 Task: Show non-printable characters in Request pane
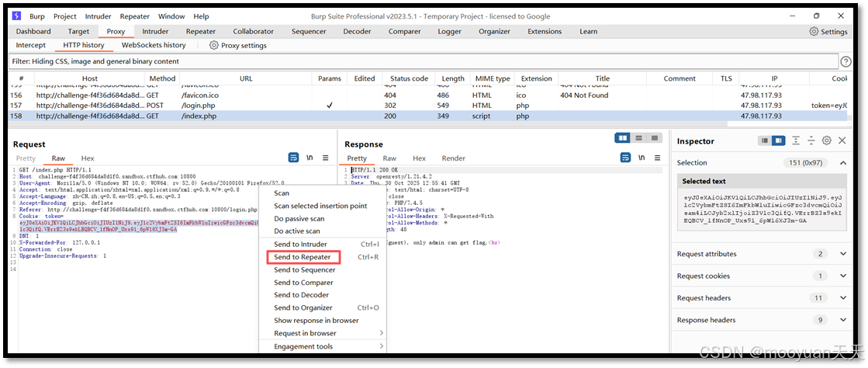(310, 158)
